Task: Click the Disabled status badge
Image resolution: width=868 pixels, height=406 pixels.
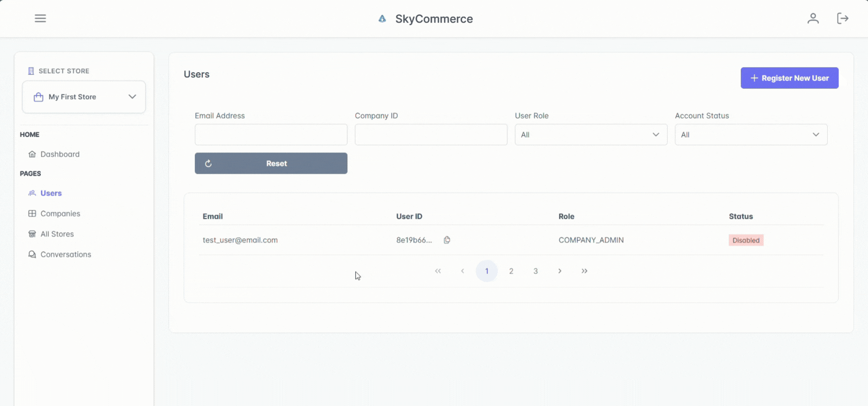Action: [746, 240]
